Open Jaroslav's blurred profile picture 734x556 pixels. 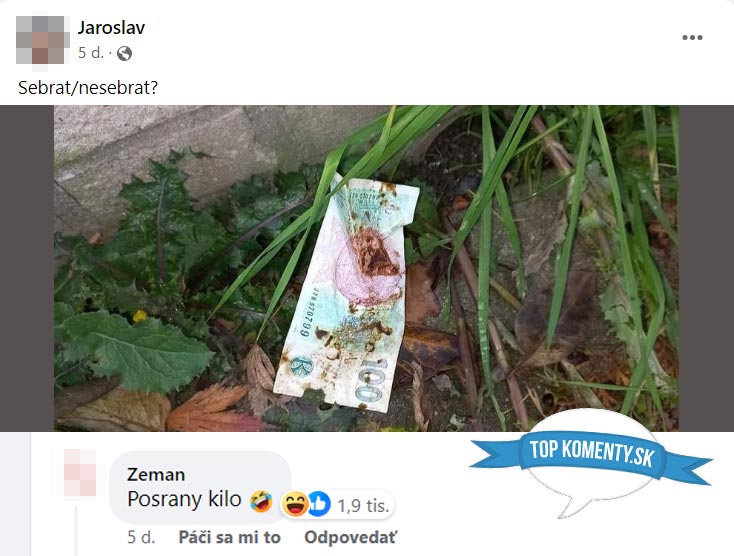[40, 40]
